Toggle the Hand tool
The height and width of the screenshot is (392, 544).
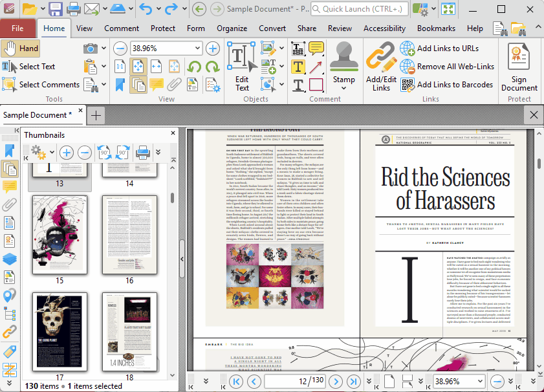[x=21, y=49]
